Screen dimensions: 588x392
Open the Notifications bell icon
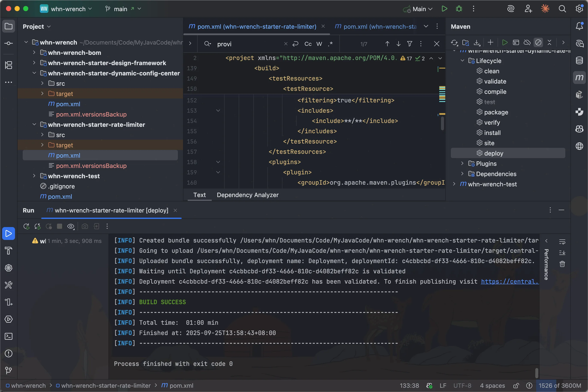coord(579,26)
